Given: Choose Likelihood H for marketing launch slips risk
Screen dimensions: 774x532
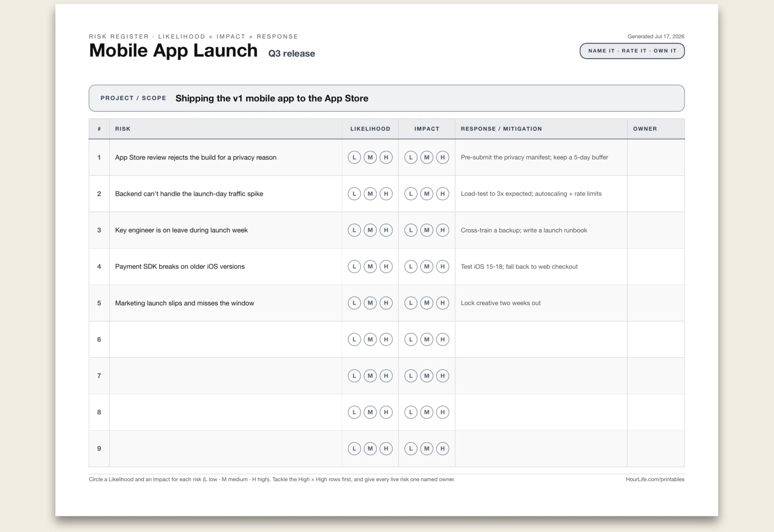Looking at the screenshot, I should (x=386, y=303).
